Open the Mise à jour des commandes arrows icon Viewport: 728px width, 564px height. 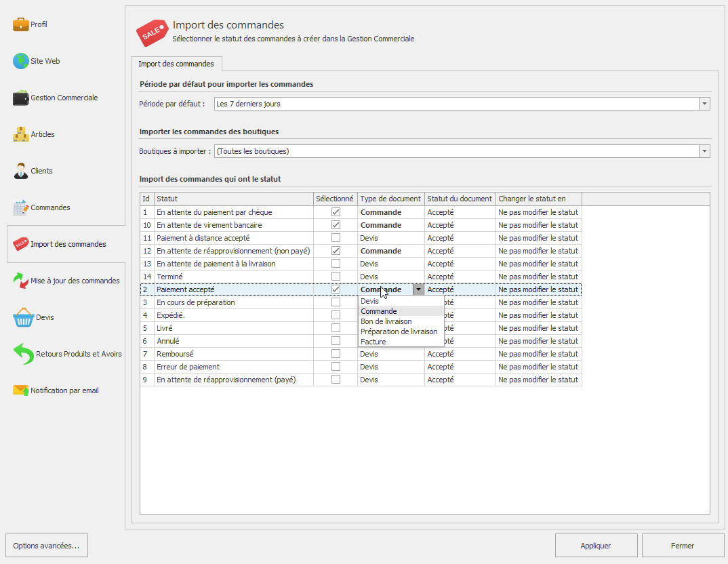pyautogui.click(x=21, y=281)
